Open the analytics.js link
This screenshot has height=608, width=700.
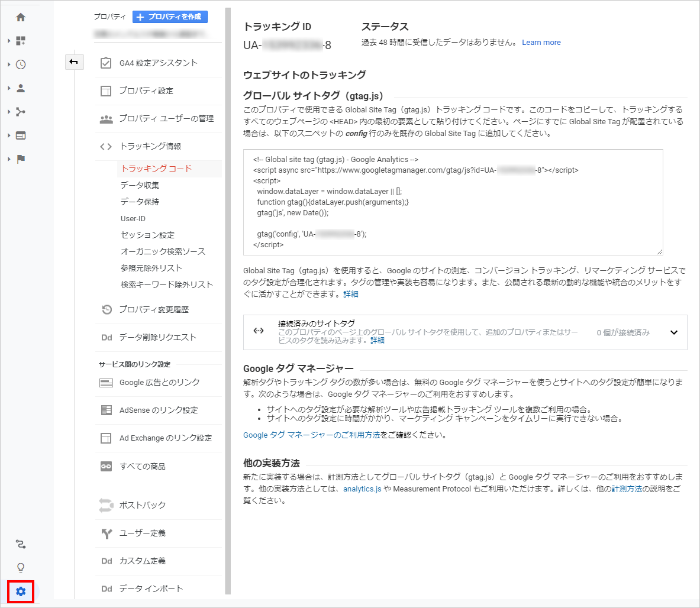coord(362,489)
